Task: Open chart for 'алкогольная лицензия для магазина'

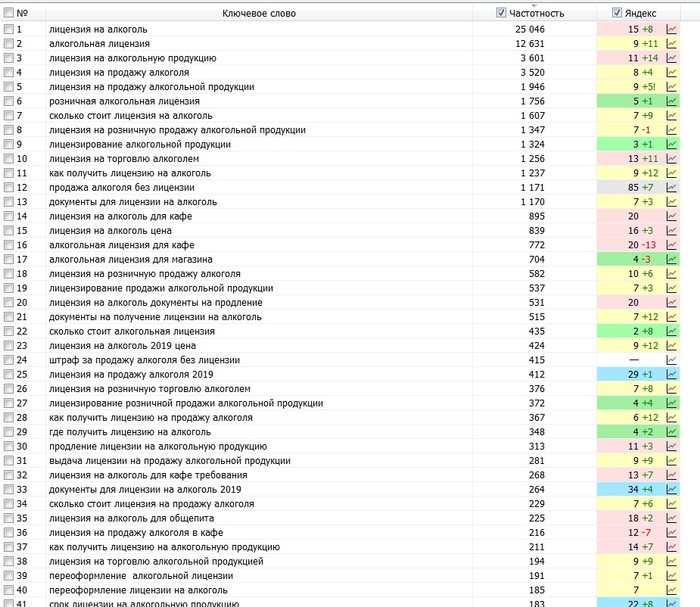Action: 671,260
